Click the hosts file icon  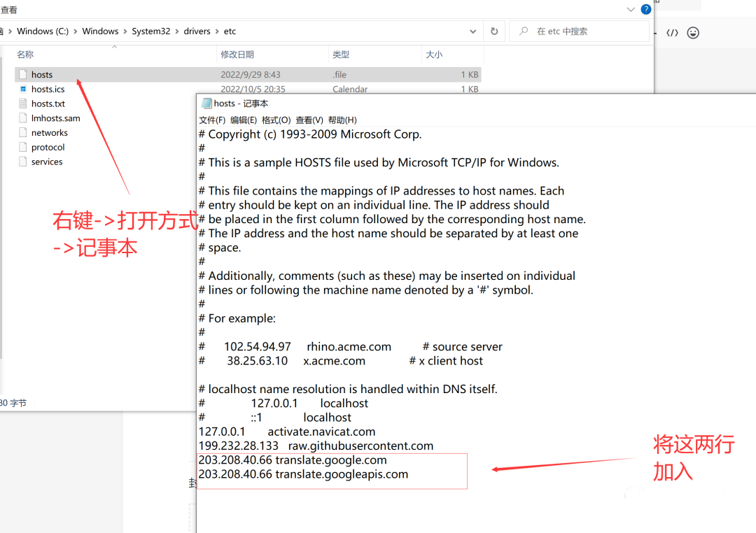click(22, 74)
